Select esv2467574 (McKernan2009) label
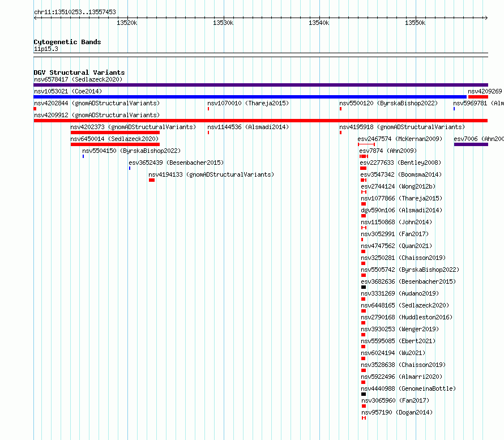The height and width of the screenshot is (440, 504). [400, 139]
